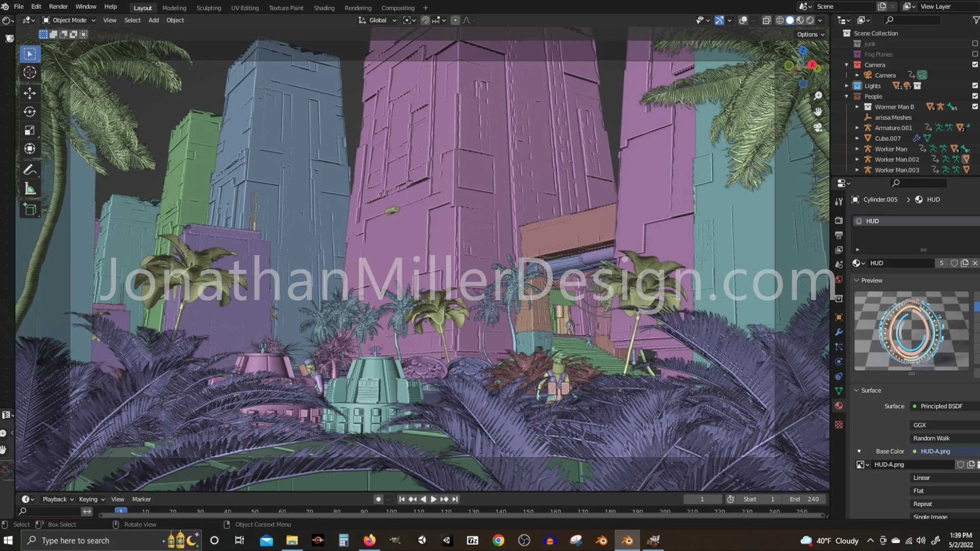This screenshot has height=551, width=980.
Task: Collapse the Preview panel
Action: click(856, 281)
